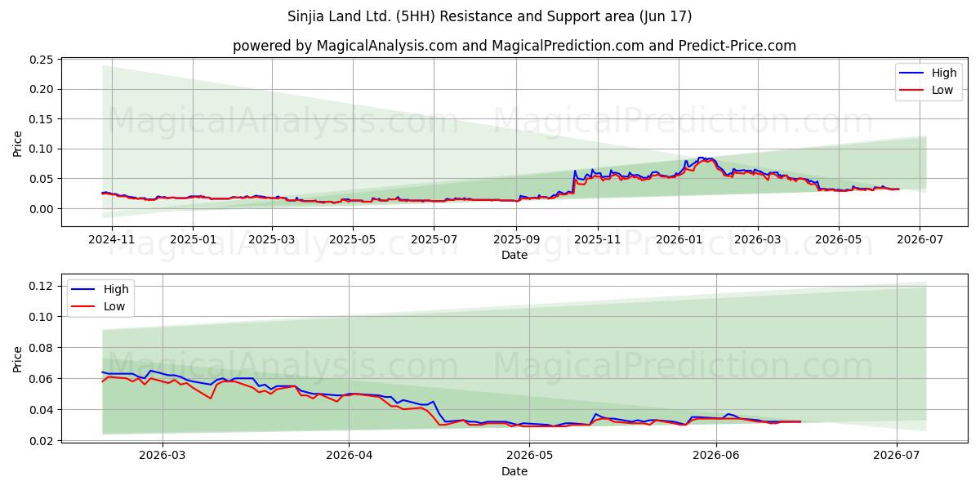Click the '2025-03' x-axis label in top chart
Viewport: 980px width, 490px height.
click(x=272, y=240)
